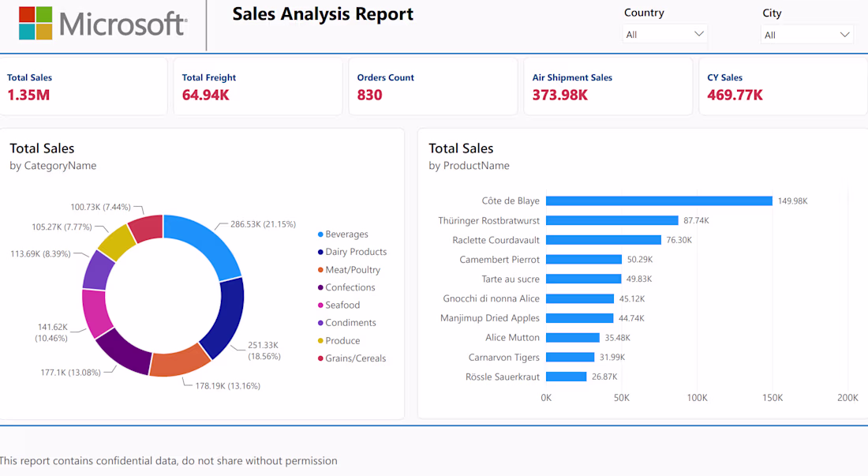Click the Condiments legend marker
This screenshot has height=476, width=868.
[x=320, y=323]
